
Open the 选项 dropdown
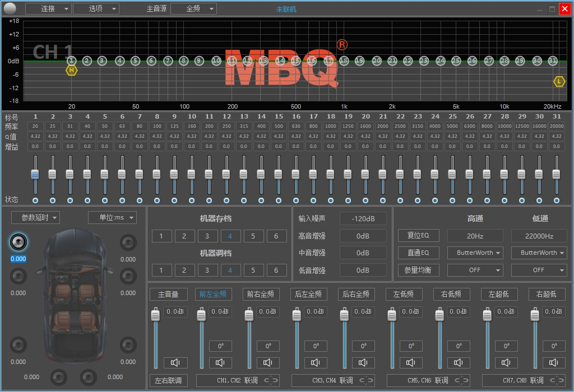pos(96,9)
